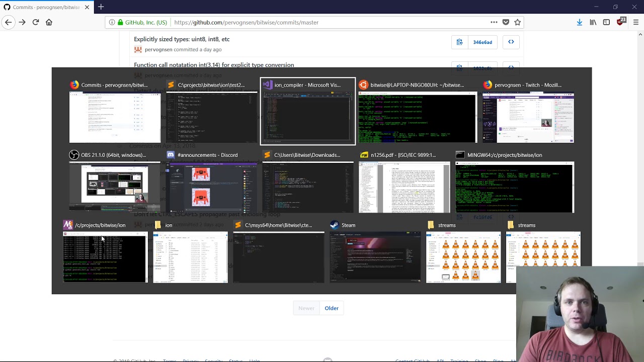Click the Firefox icon beside Commits title
The height and width of the screenshot is (362, 644).
74,85
